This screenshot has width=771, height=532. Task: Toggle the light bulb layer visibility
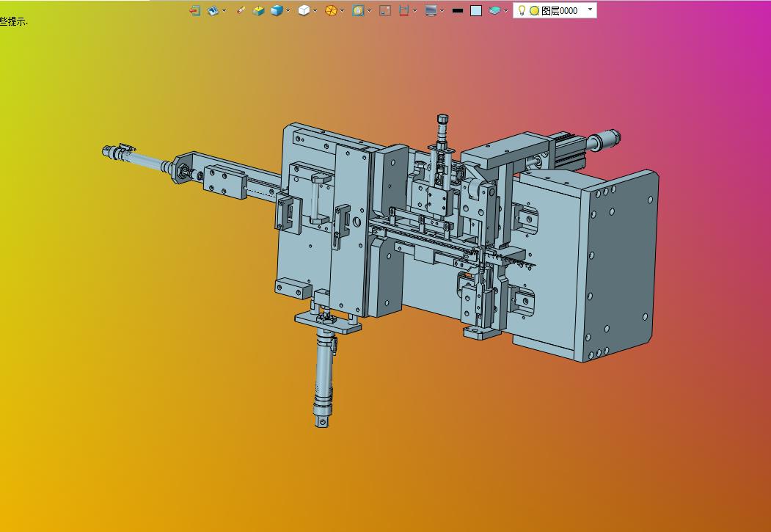[x=522, y=10]
